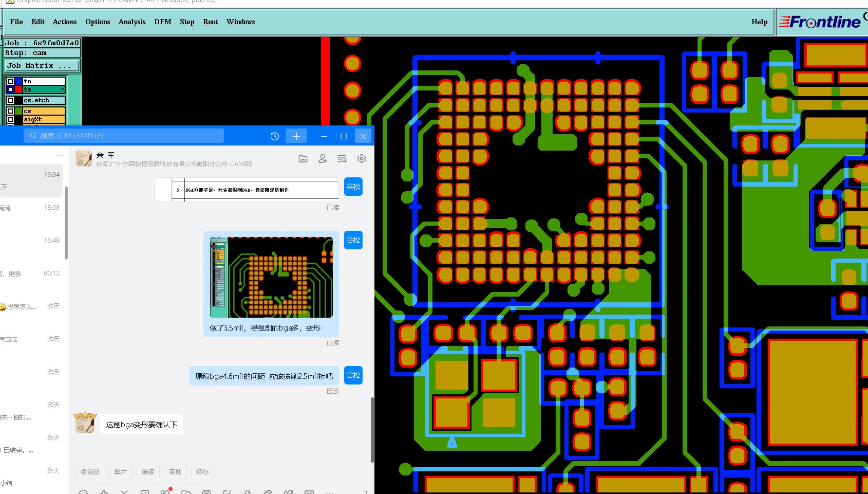This screenshot has height=494, width=868.
Task: Toggle the 'ts' layer checkbox
Action: pos(10,89)
